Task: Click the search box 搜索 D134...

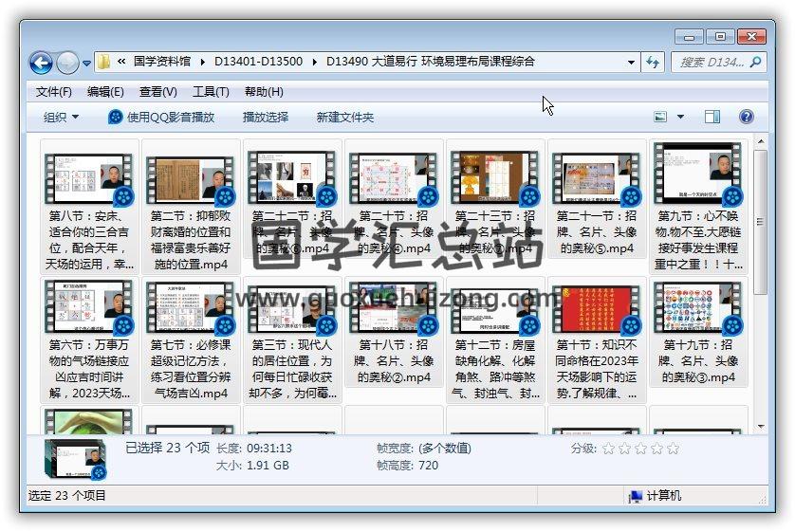Action: point(712,63)
